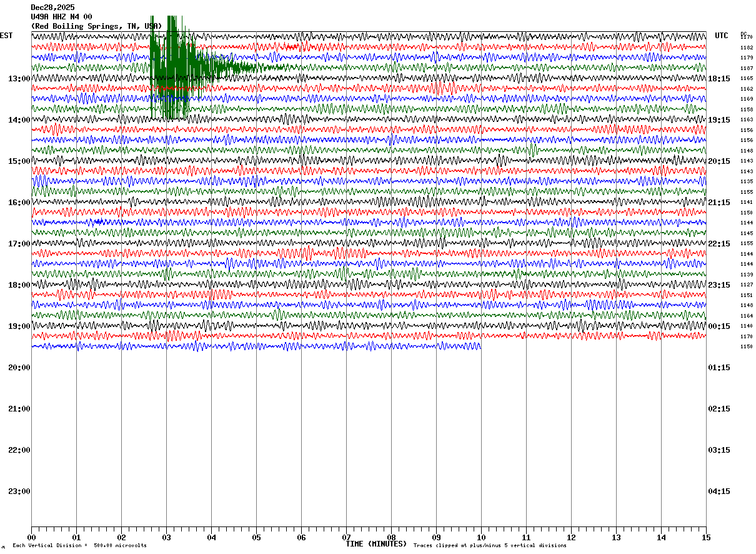Click the x-axis minute label 10

point(481,537)
